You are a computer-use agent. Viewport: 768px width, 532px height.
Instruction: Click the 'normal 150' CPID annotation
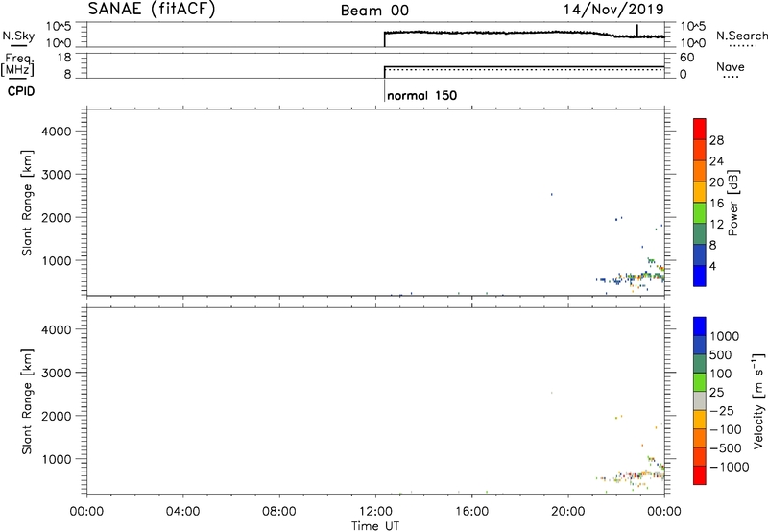pyautogui.click(x=421, y=95)
